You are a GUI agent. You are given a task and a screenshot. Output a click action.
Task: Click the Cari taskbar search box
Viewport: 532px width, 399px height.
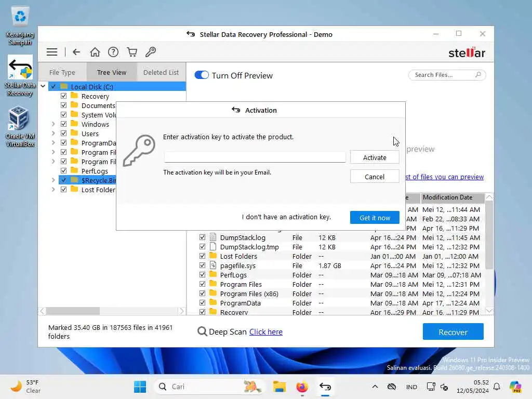point(209,387)
